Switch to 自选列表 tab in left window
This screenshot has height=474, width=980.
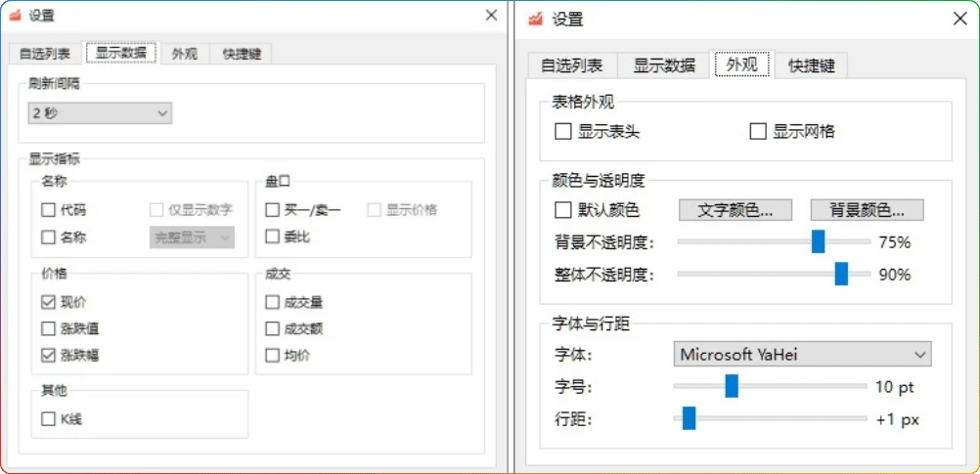(x=44, y=54)
